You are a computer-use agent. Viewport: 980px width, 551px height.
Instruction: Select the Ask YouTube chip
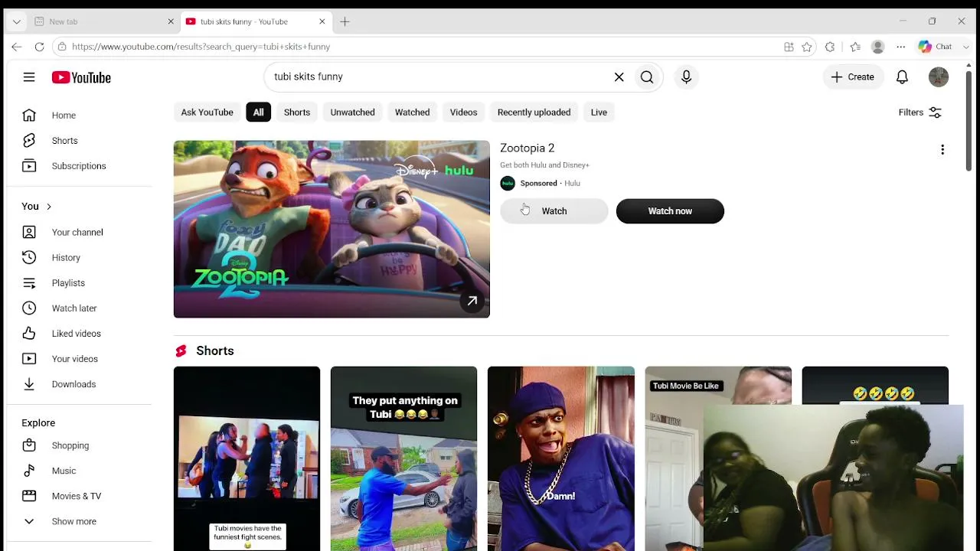point(207,112)
